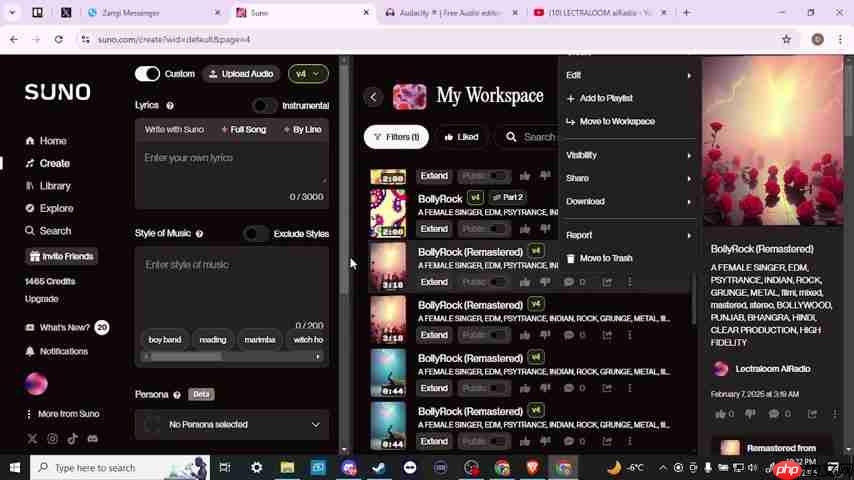Like the selected BollyRock (Remastered) row
This screenshot has width=854, height=480.
524,282
